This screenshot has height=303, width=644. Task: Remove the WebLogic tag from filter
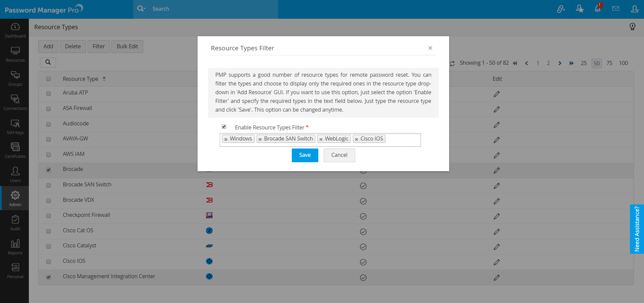[x=321, y=139]
